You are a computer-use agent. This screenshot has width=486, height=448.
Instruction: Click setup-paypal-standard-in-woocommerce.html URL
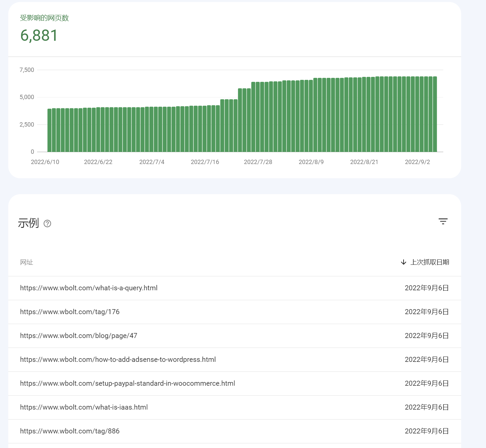[x=127, y=383]
